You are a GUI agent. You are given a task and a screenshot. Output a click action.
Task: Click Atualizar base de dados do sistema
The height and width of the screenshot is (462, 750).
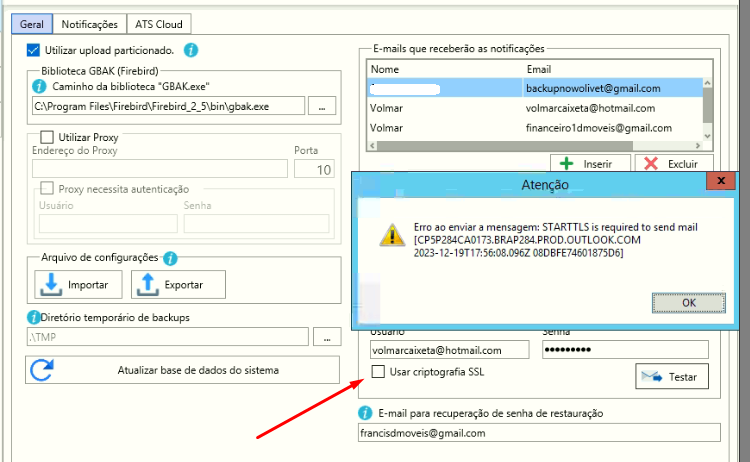tap(182, 370)
